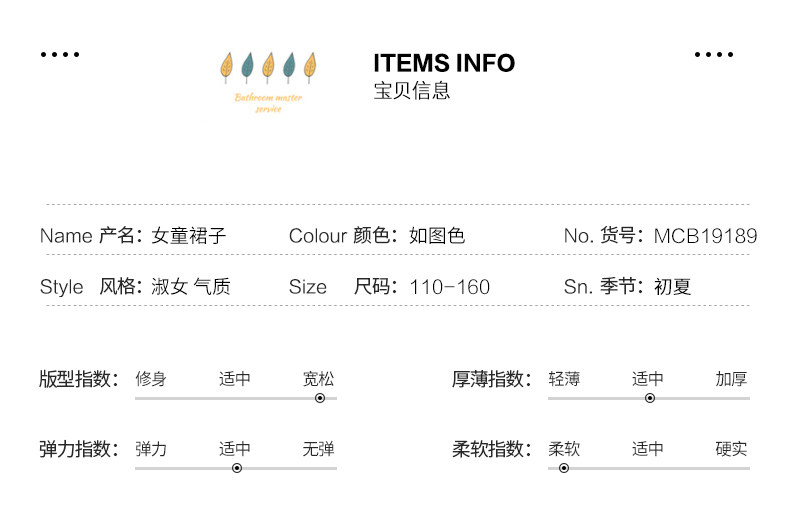Click the Bathroom master service logo text
The width and height of the screenshot is (790, 510).
click(x=268, y=103)
